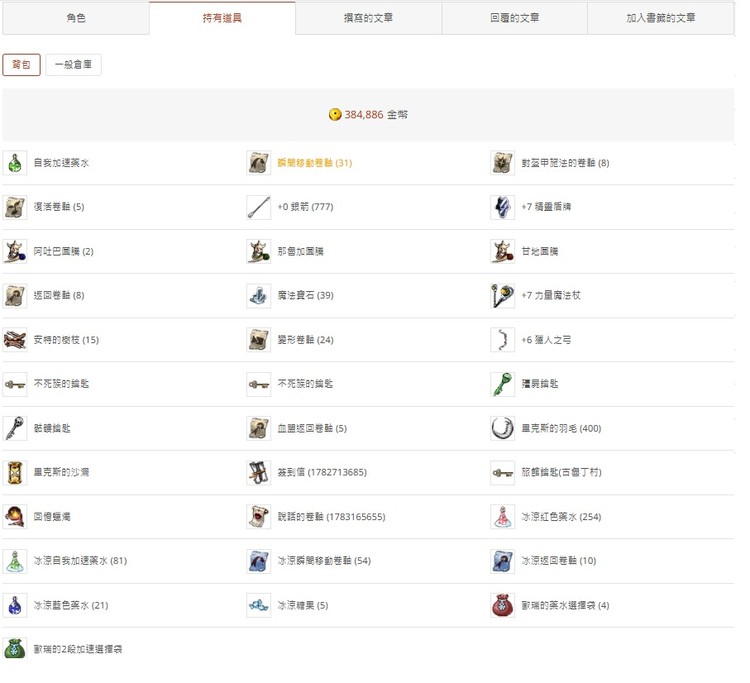
Task: Click the 冰涼藍色藥水 blue potion icon
Action: point(15,606)
